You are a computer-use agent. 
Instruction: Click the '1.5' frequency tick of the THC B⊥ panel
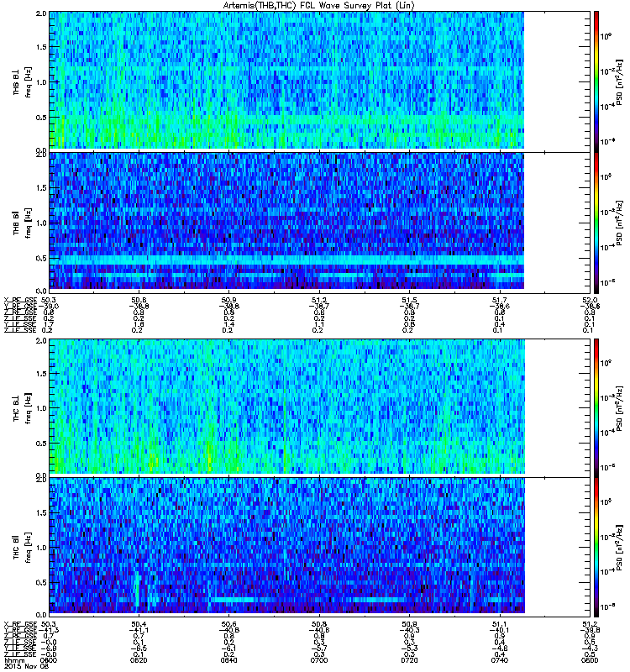point(41,374)
